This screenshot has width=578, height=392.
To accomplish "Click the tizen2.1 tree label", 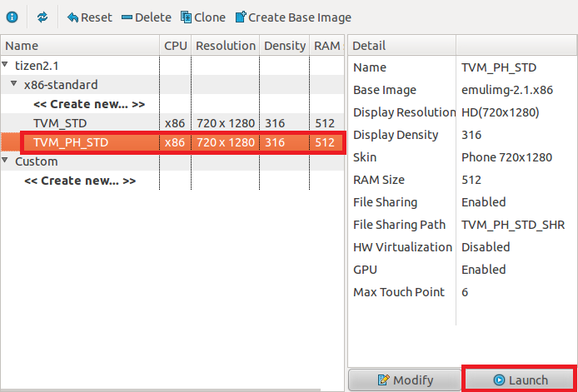I will (x=37, y=66).
